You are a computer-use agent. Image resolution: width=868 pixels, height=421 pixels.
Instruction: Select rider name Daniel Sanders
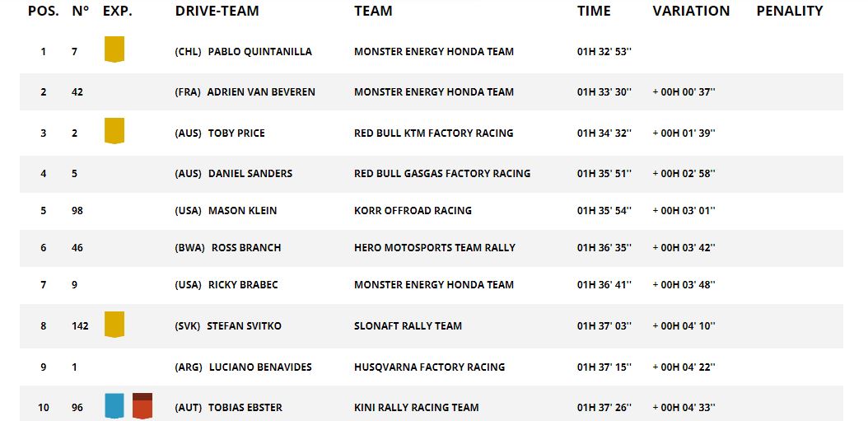pyautogui.click(x=250, y=173)
